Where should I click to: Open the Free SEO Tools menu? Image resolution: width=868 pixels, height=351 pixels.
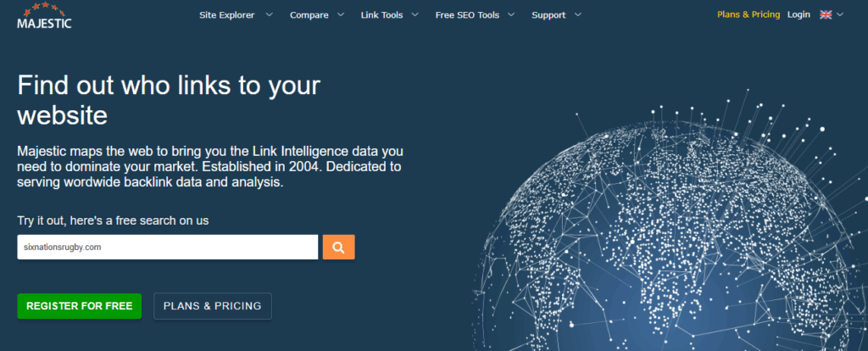[x=467, y=15]
